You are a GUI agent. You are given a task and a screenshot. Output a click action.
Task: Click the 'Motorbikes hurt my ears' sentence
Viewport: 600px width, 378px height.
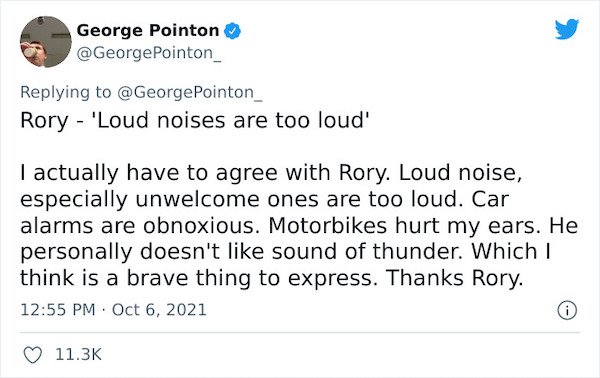point(405,225)
